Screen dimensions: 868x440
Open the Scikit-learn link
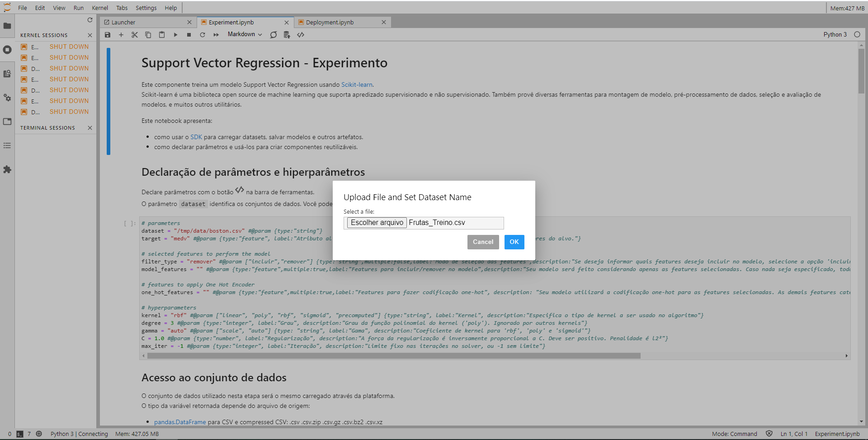tap(357, 84)
